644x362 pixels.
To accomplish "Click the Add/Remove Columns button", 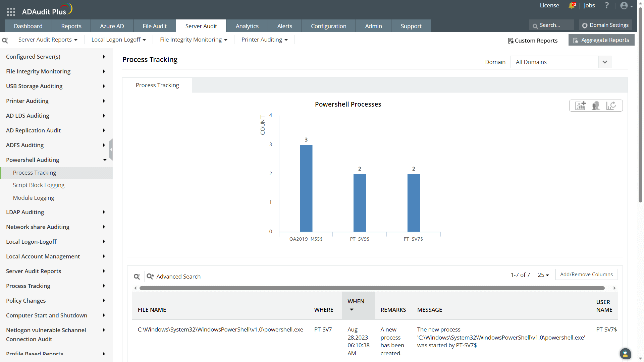I will click(x=586, y=275).
